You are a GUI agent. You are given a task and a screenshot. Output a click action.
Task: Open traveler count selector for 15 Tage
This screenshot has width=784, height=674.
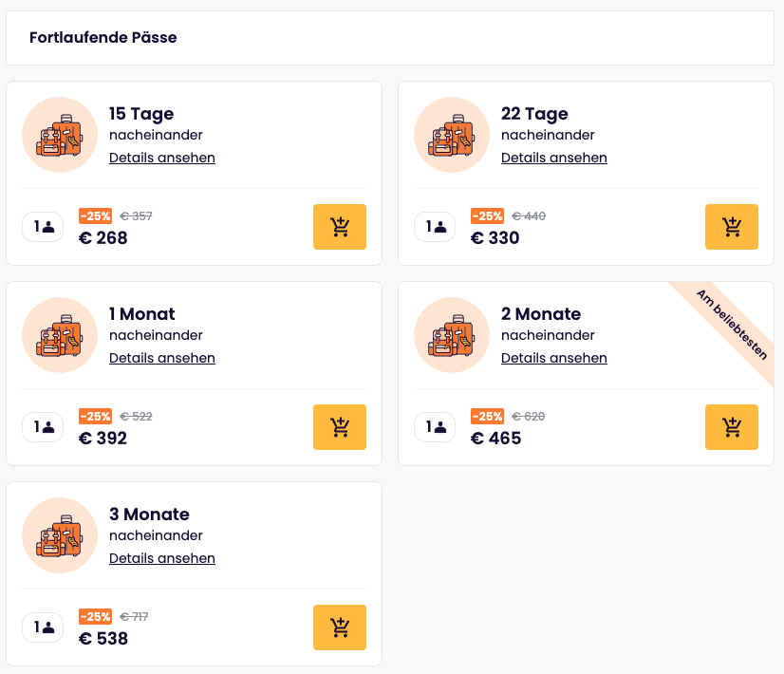pos(43,227)
